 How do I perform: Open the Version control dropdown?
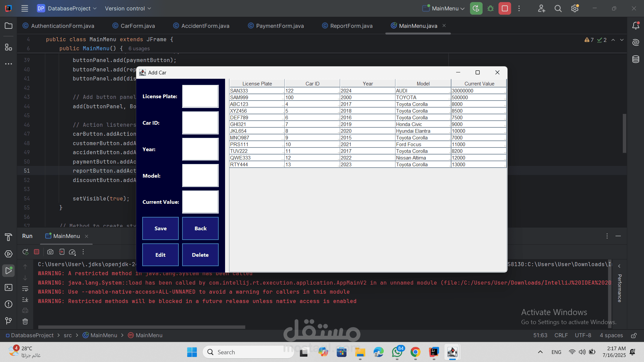pos(128,8)
